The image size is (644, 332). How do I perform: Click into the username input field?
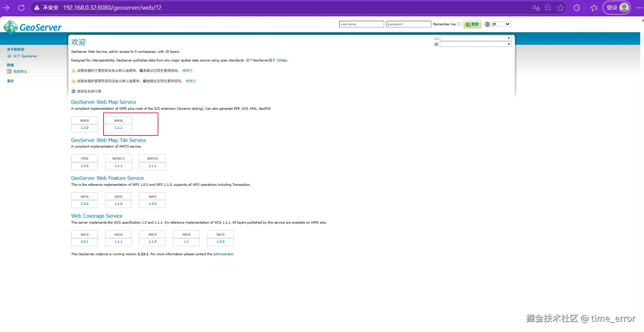(x=361, y=24)
